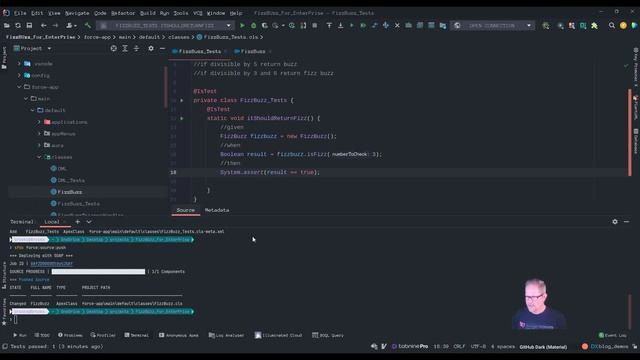The width and height of the screenshot is (640, 360).
Task: Open the Anonymous Apex tool window
Action: [x=178, y=335]
